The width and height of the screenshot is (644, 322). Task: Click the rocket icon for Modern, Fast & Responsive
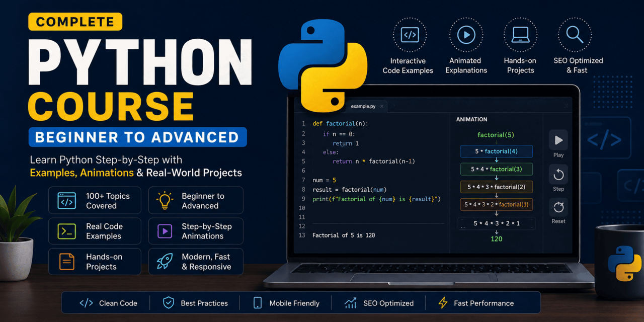(165, 262)
